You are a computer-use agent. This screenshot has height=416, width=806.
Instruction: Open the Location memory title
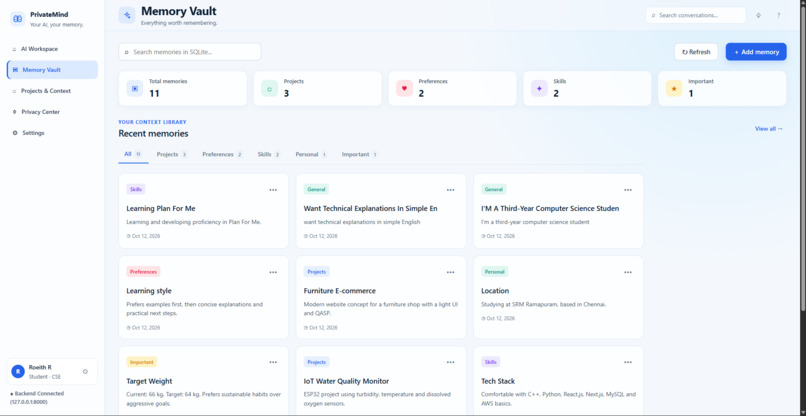coord(495,291)
